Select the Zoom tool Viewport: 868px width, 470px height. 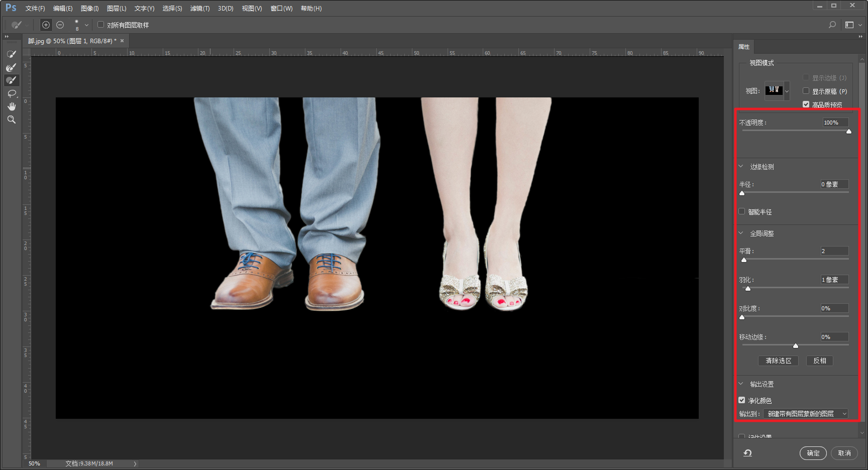11,120
